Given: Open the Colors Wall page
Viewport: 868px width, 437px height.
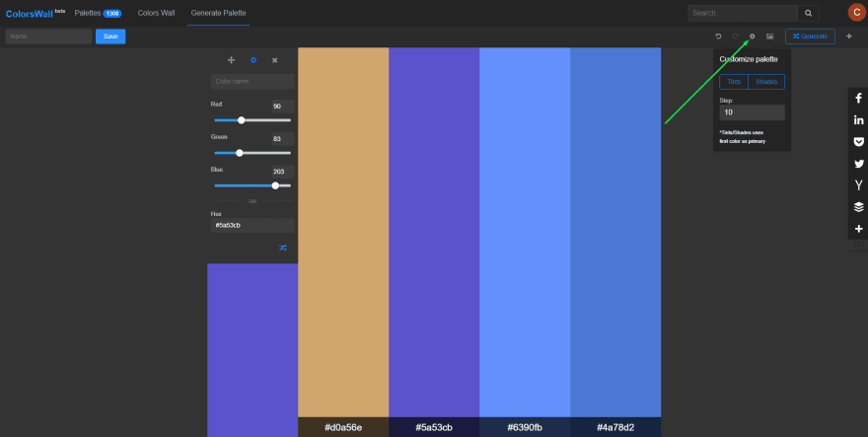Looking at the screenshot, I should pyautogui.click(x=156, y=13).
